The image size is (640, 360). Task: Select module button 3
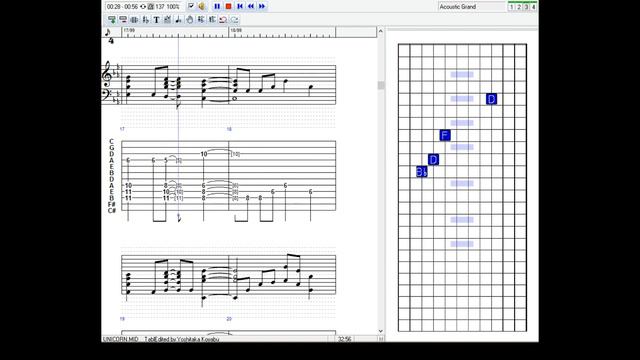pos(526,7)
